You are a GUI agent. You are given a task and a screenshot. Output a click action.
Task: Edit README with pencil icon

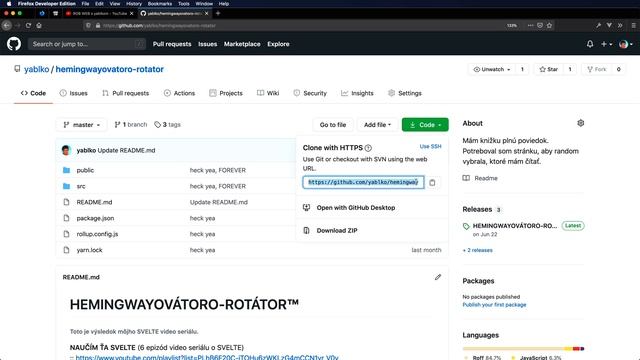(438, 277)
